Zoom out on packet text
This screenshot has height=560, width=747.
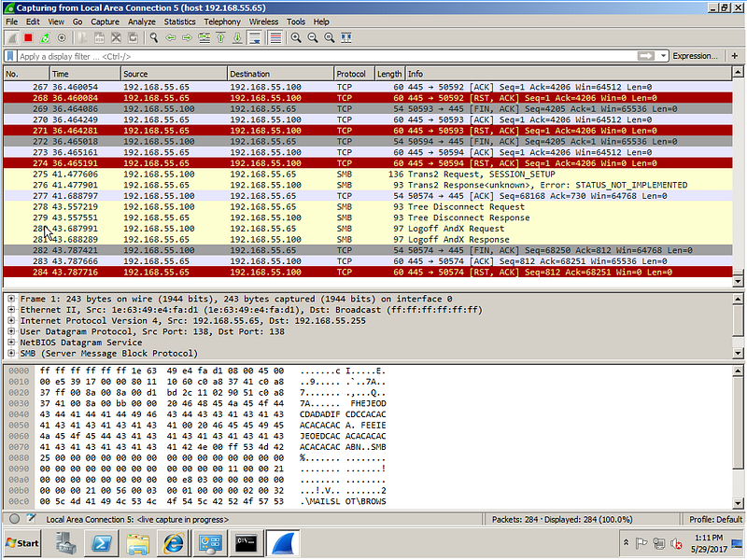pos(313,38)
